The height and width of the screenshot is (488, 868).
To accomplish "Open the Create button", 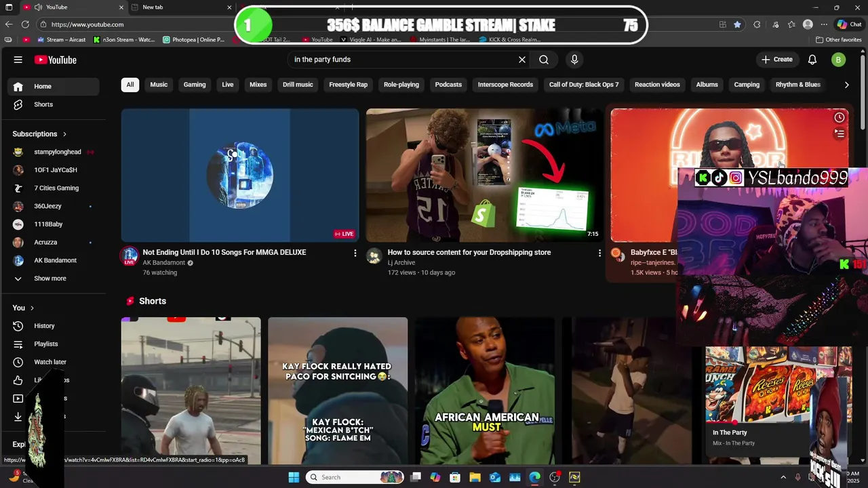I will (x=776, y=60).
